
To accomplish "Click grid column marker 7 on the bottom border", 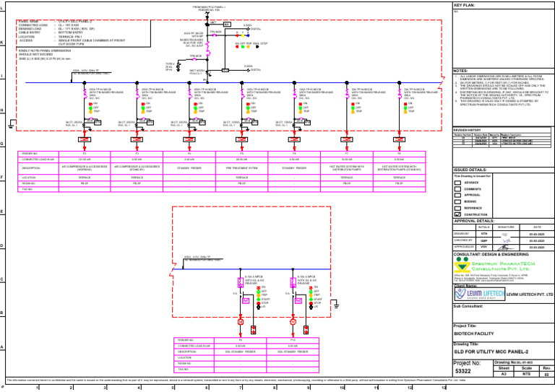I will click(x=241, y=388).
